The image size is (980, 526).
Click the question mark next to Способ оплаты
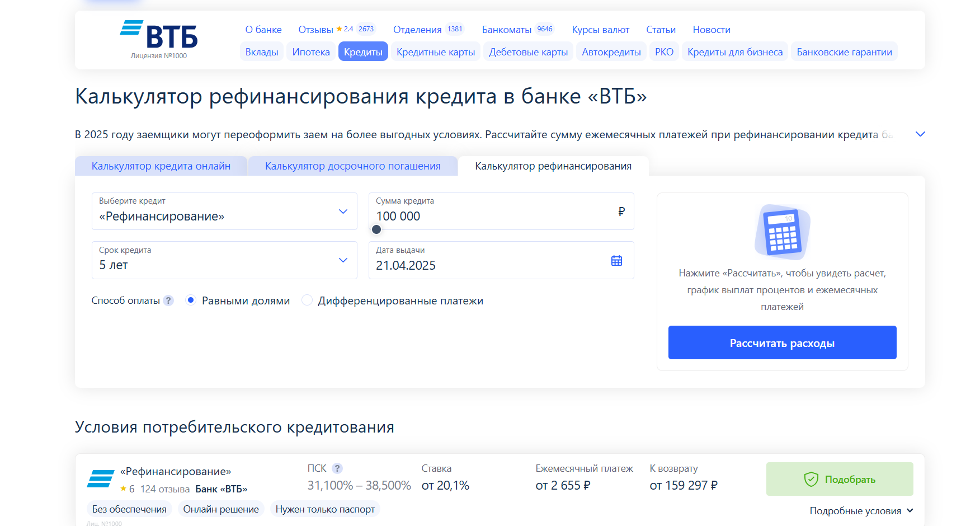(x=168, y=300)
